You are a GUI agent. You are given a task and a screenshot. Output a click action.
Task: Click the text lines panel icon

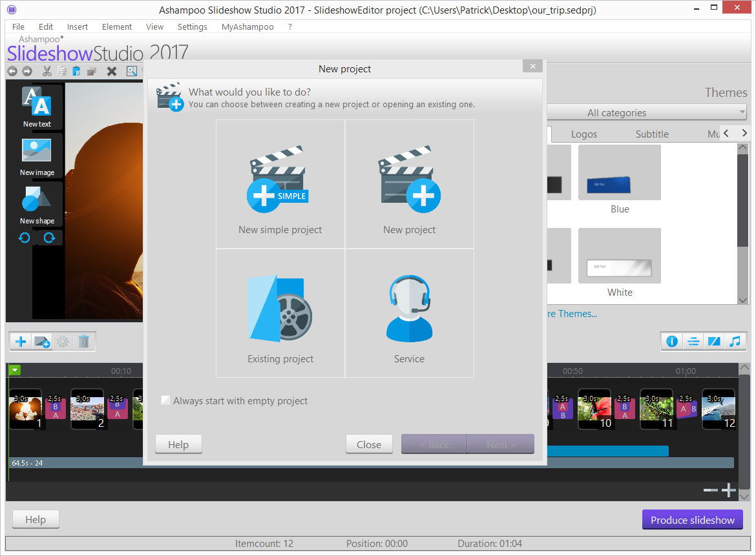(693, 342)
